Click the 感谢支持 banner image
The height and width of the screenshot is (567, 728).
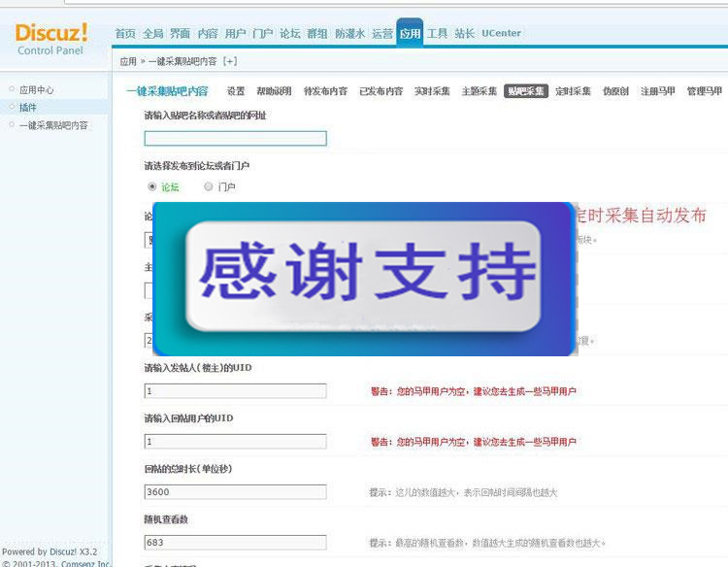point(365,278)
